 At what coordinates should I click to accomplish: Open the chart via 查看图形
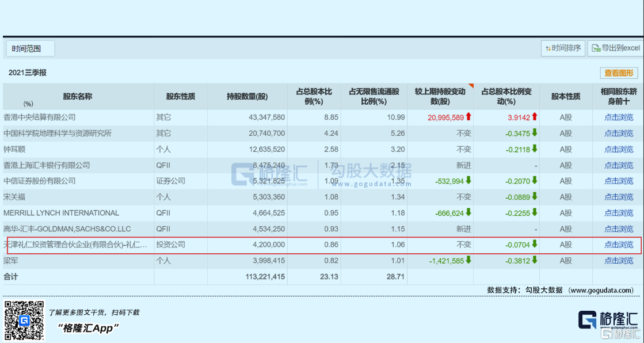coord(619,73)
